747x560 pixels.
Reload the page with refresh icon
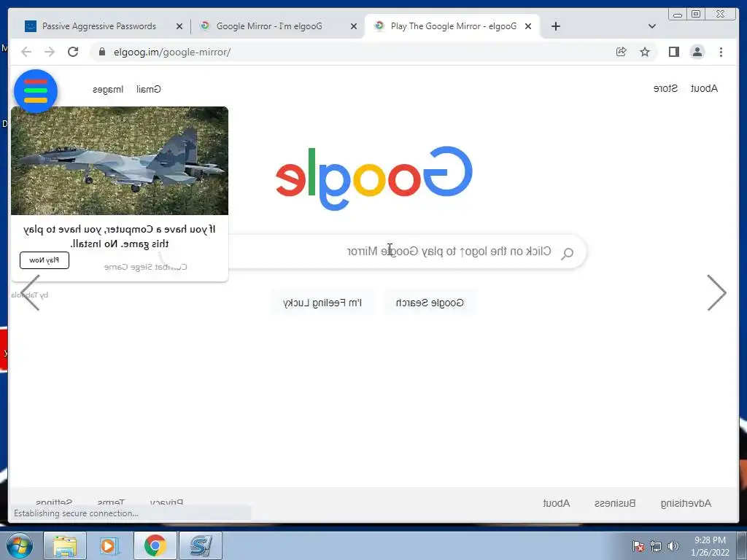[73, 52]
